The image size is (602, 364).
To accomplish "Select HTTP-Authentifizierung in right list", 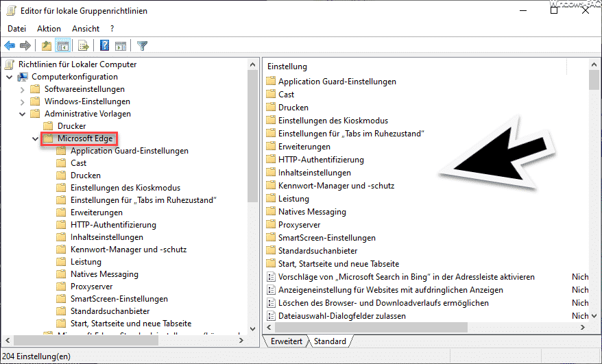I will [x=321, y=160].
